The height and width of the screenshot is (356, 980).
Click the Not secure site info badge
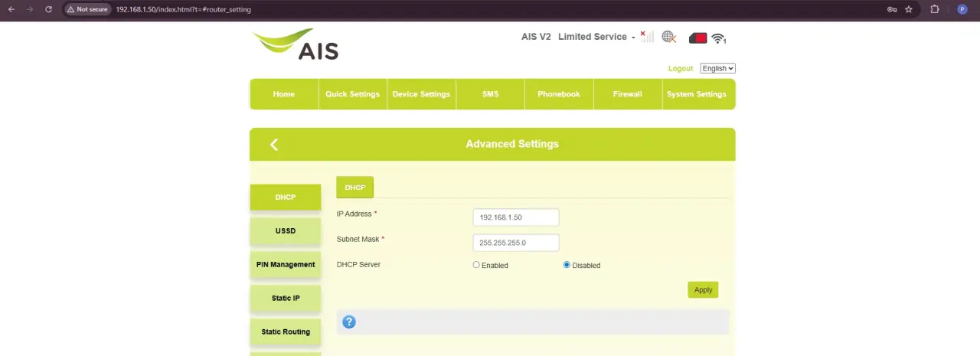pyautogui.click(x=87, y=9)
